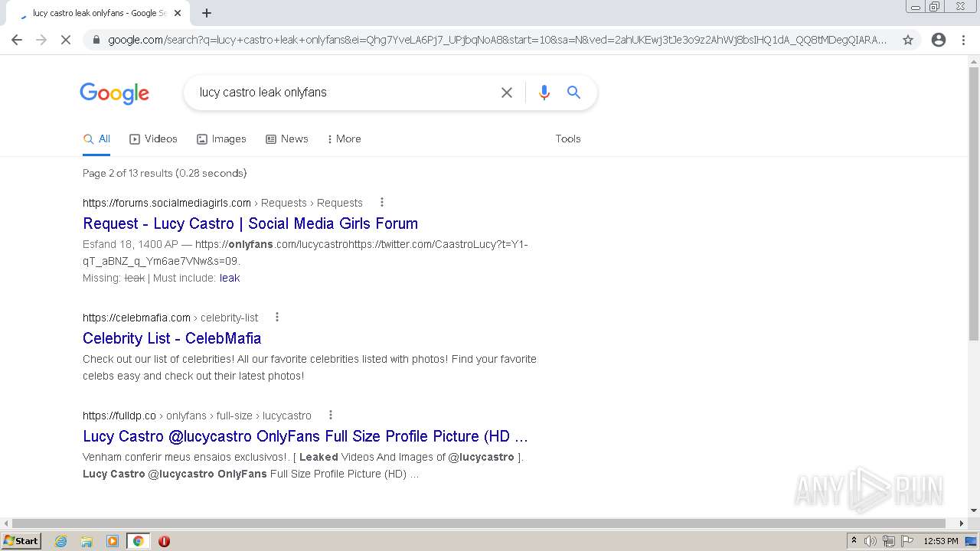Open search Tools options

click(568, 139)
